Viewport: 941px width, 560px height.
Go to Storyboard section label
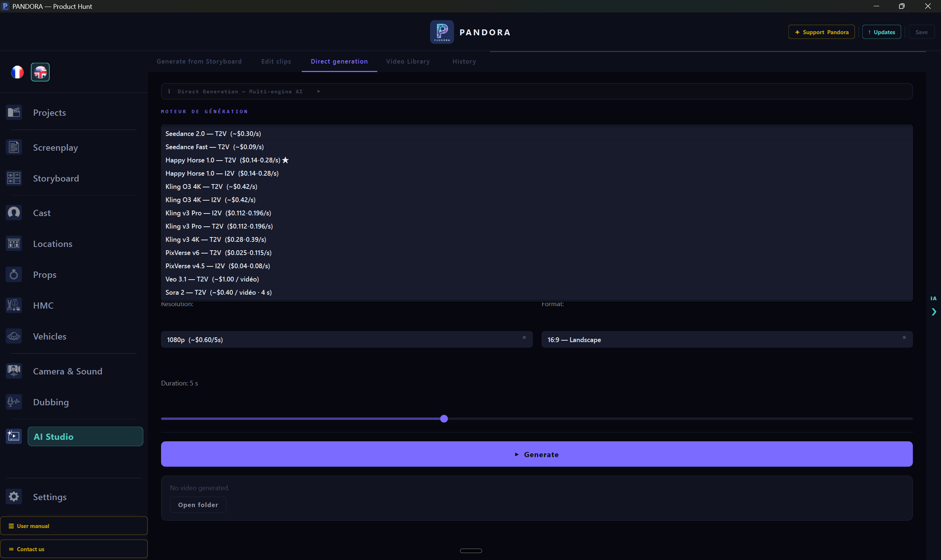coord(56,178)
